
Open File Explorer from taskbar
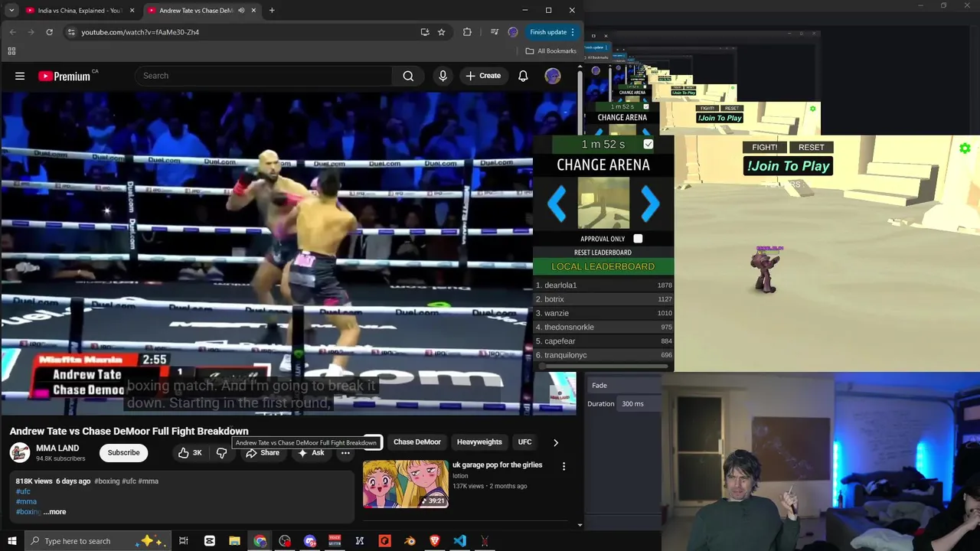(234, 541)
